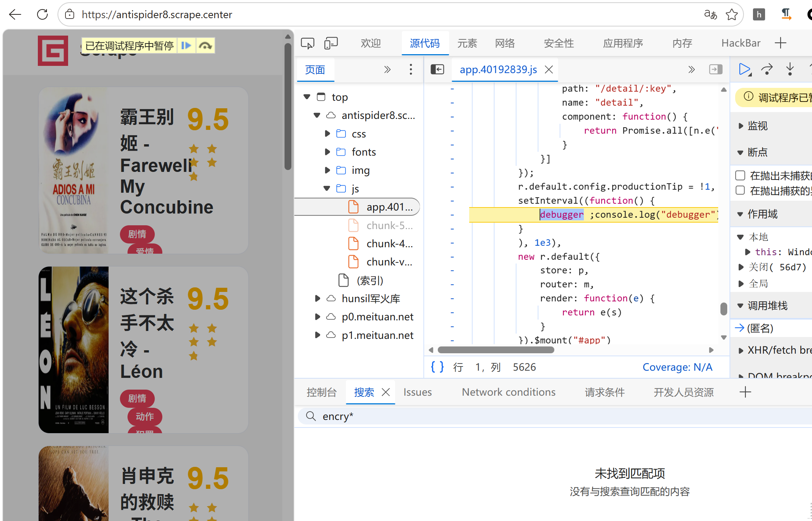Screen dimensions: 812x521
Task: Show more editor tabs chevron
Action: click(x=691, y=69)
